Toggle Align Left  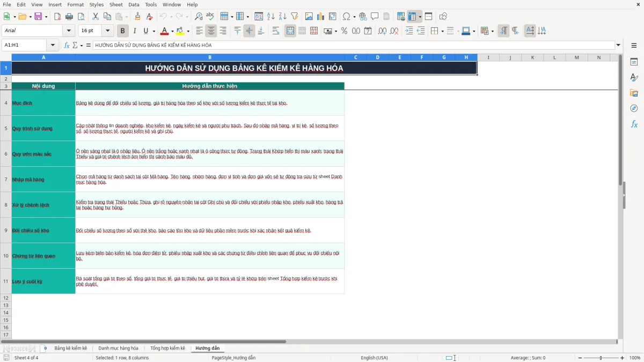(x=200, y=31)
